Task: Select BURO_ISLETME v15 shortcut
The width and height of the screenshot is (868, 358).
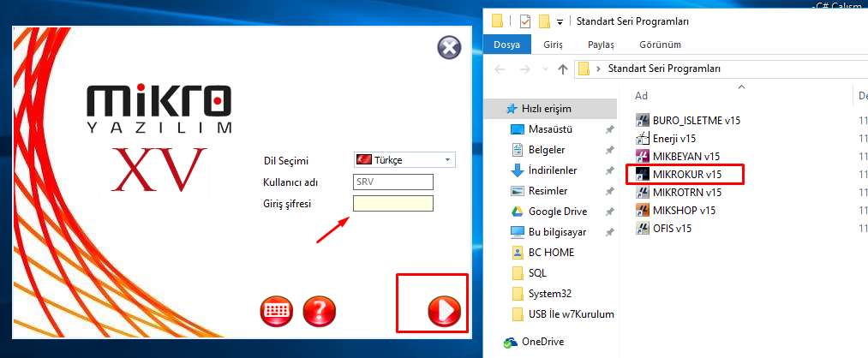Action: coord(688,120)
